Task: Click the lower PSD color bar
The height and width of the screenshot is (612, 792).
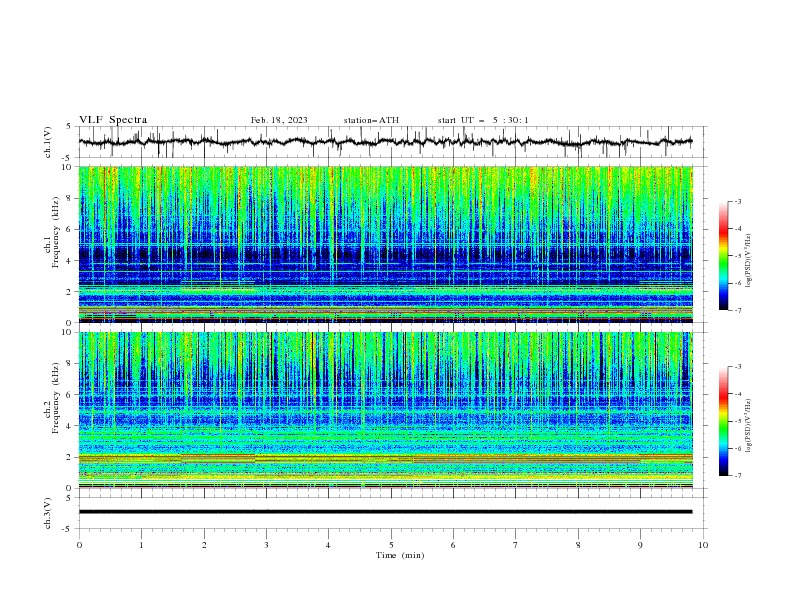Action: (723, 421)
